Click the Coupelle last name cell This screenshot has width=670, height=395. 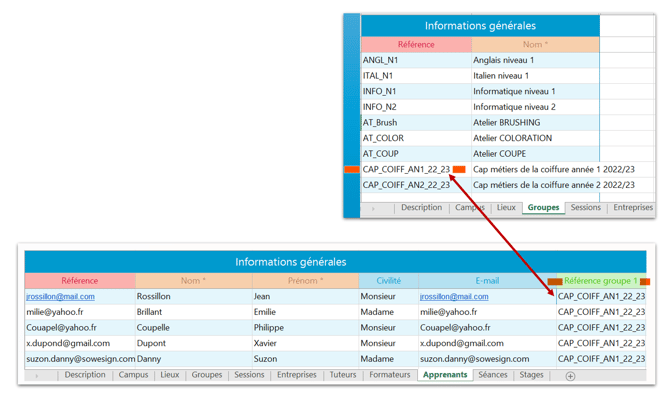194,328
